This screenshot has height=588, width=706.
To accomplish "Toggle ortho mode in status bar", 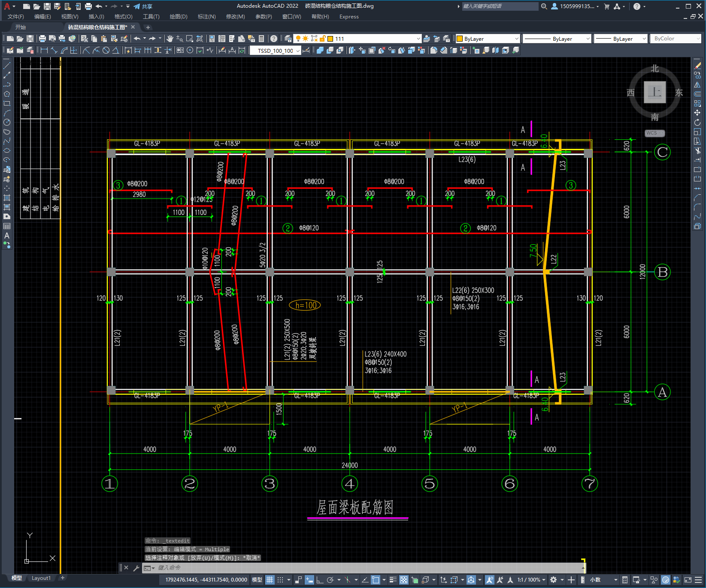I will click(320, 580).
